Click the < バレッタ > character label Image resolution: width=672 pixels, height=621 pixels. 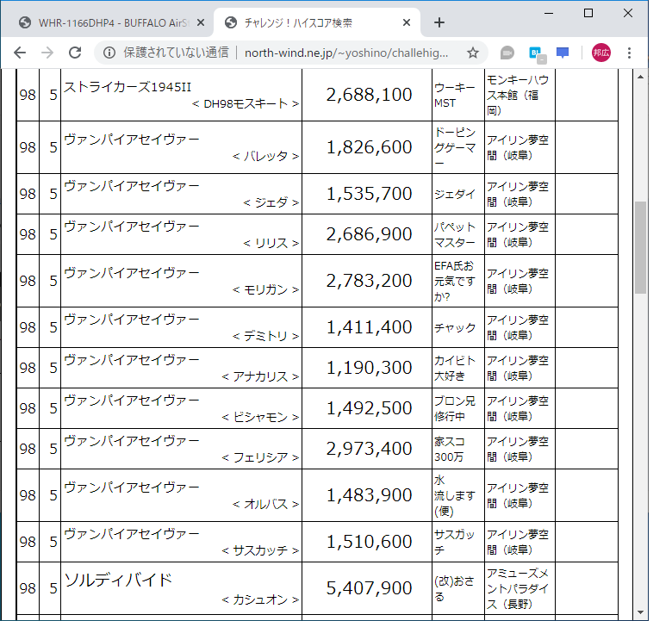[x=265, y=156]
